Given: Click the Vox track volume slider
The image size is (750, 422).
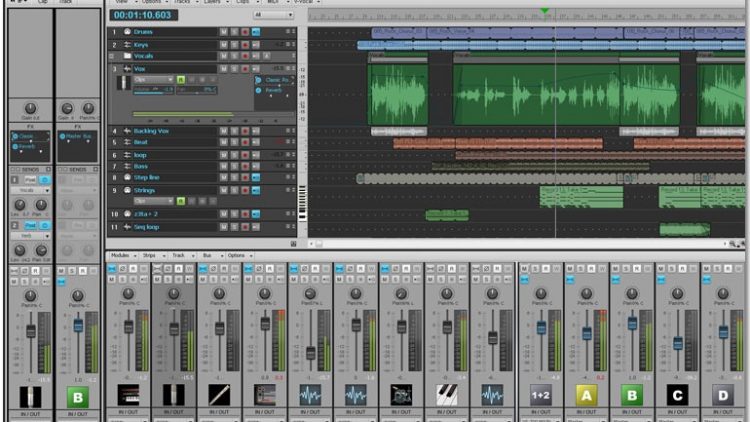Looking at the screenshot, I should tap(153, 90).
